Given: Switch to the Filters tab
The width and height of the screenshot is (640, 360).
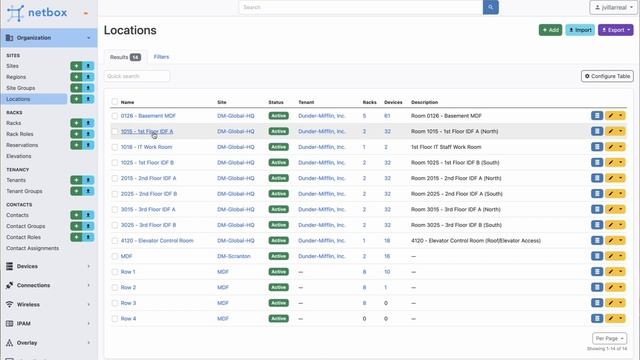Looking at the screenshot, I should pyautogui.click(x=161, y=57).
